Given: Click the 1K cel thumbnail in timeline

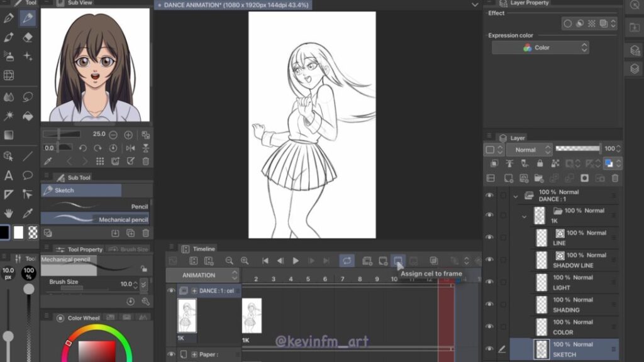Looking at the screenshot, I should tap(252, 315).
